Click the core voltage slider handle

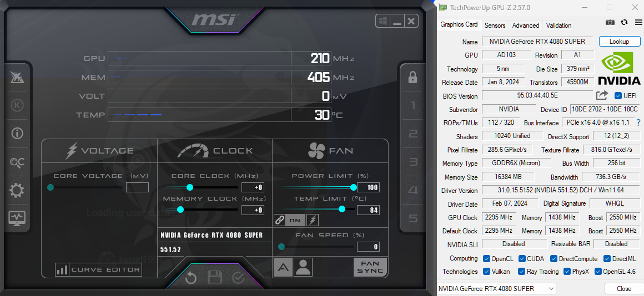51,187
